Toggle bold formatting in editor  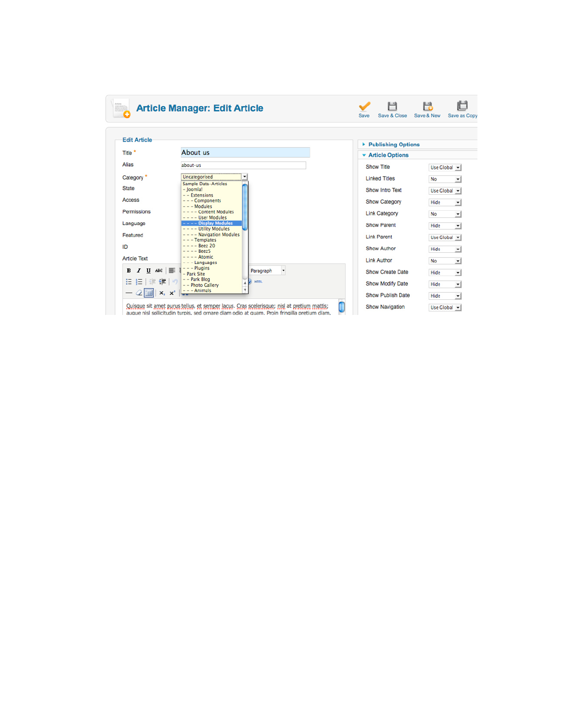[x=129, y=271]
